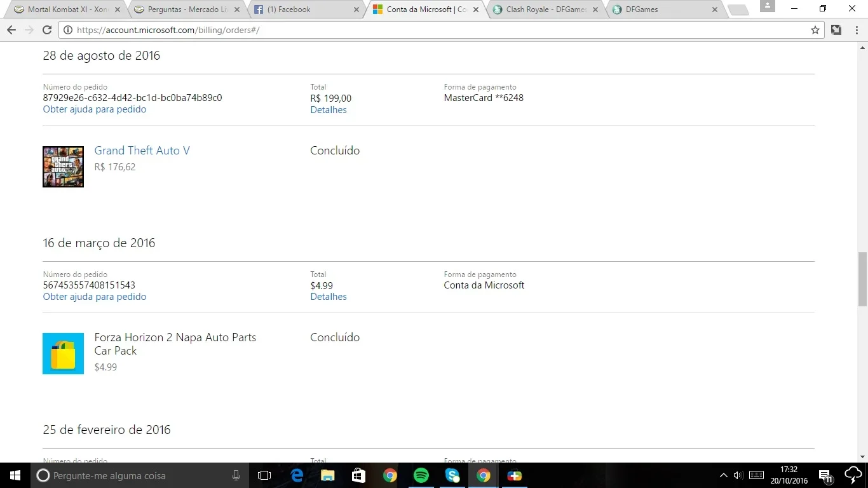868x488 pixels.
Task: Reload the current page
Action: (47, 30)
